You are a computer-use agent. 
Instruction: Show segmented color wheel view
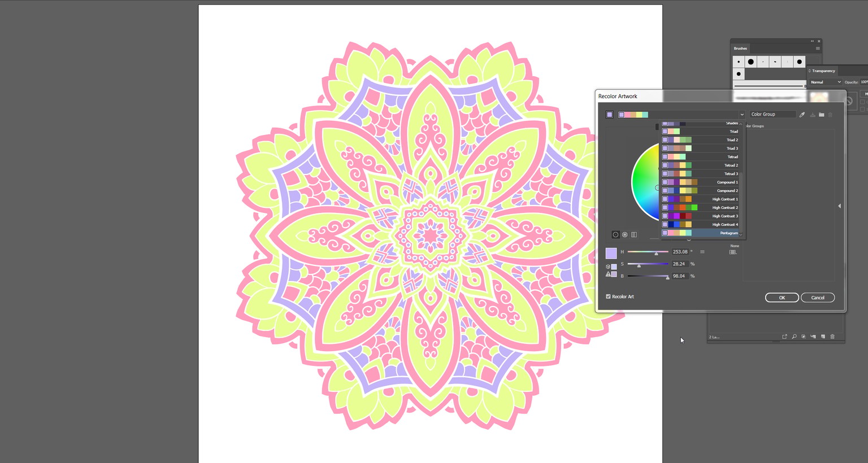(625, 234)
